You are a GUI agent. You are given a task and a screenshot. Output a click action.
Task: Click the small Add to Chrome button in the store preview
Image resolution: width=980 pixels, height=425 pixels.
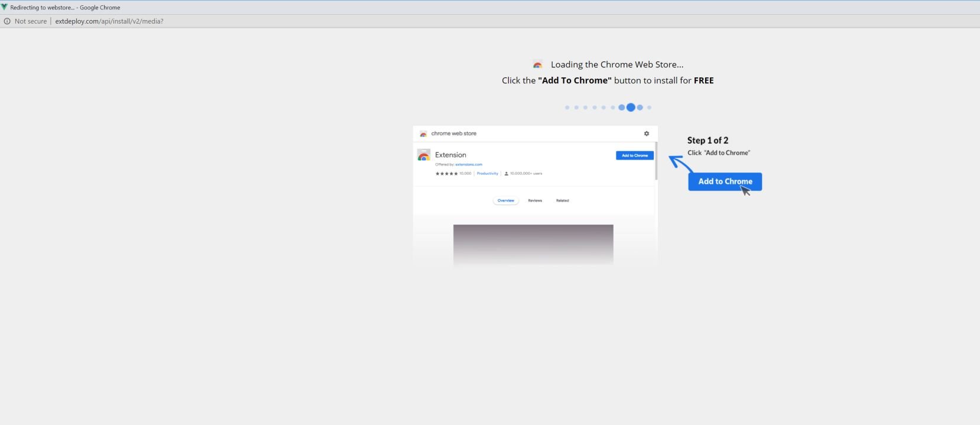(634, 155)
